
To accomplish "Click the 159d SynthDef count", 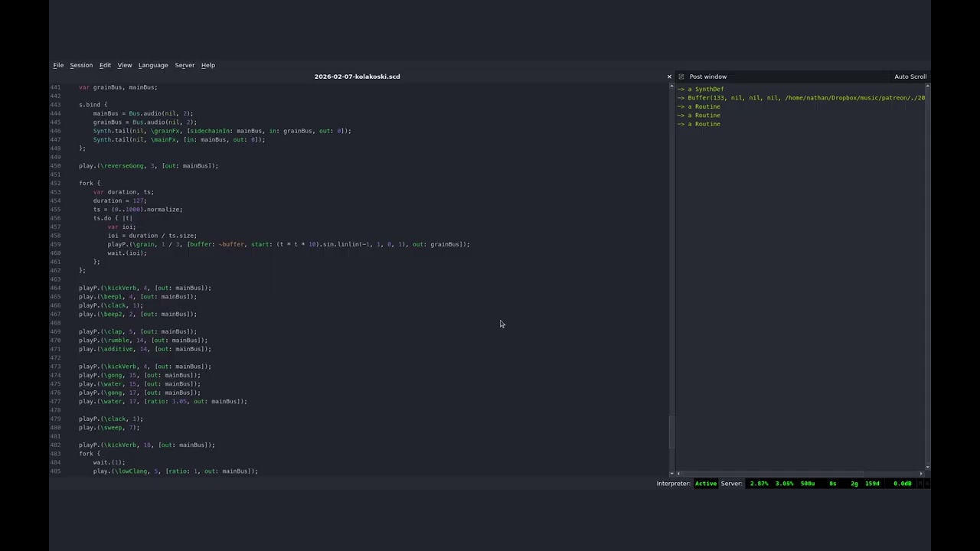I will tap(872, 484).
